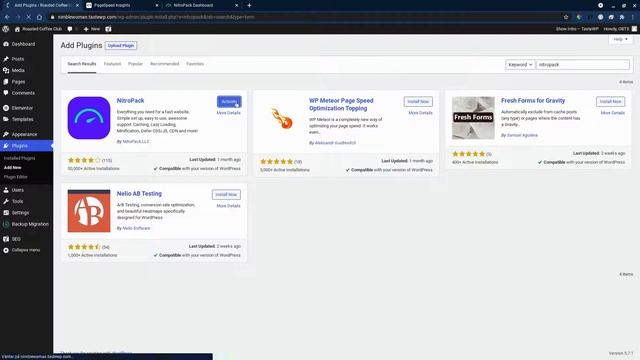The image size is (640, 360).
Task: Click the plugin search field containing nitropack
Action: tap(583, 64)
